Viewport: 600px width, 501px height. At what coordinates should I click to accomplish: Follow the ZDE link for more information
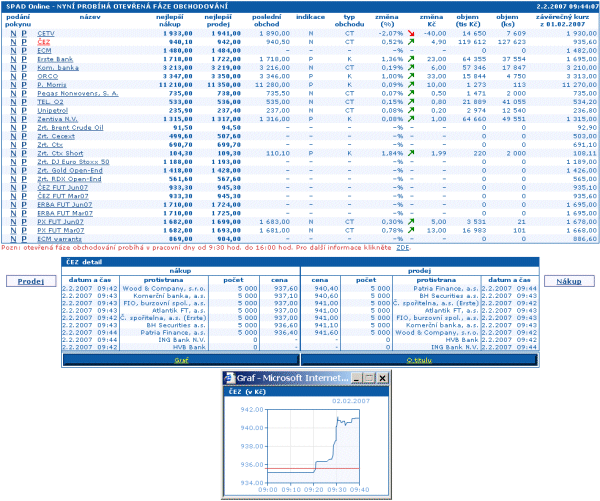point(403,246)
